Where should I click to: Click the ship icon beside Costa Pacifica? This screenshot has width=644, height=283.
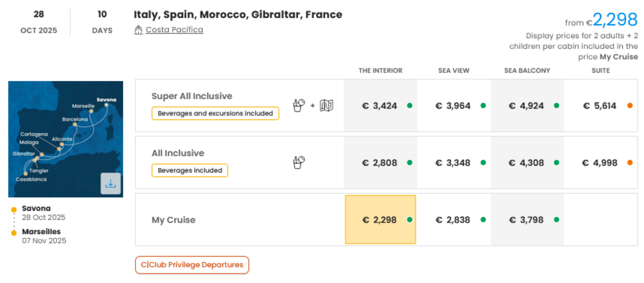(138, 30)
